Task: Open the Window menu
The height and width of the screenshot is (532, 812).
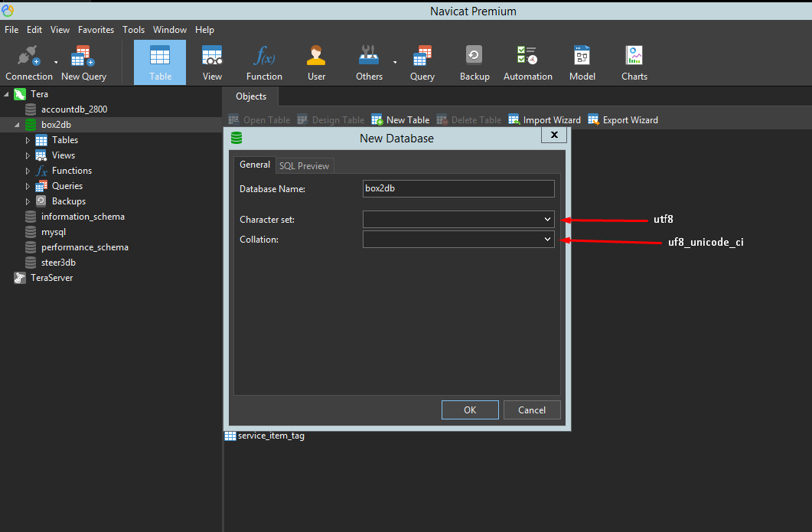Action: click(170, 30)
